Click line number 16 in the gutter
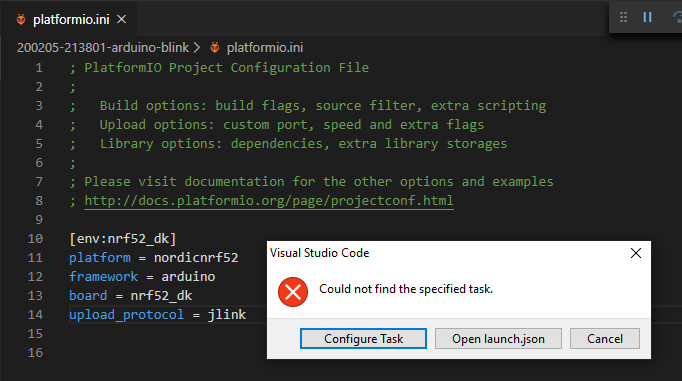 pos(35,352)
